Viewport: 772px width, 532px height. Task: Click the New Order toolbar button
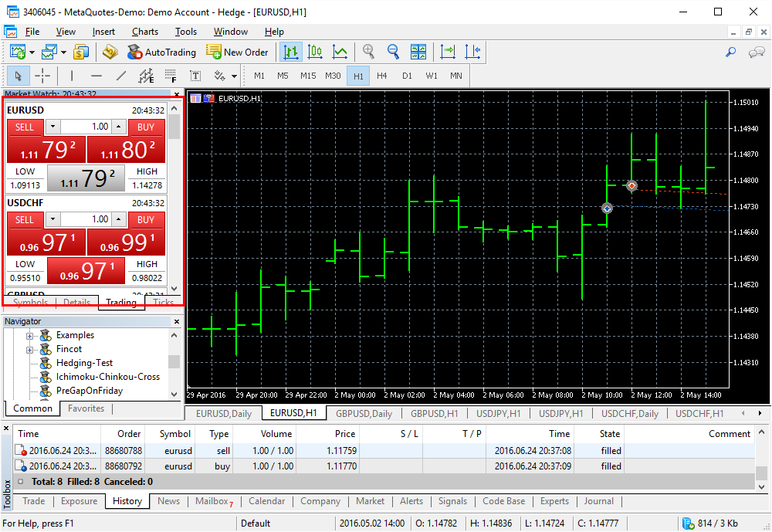pos(237,53)
